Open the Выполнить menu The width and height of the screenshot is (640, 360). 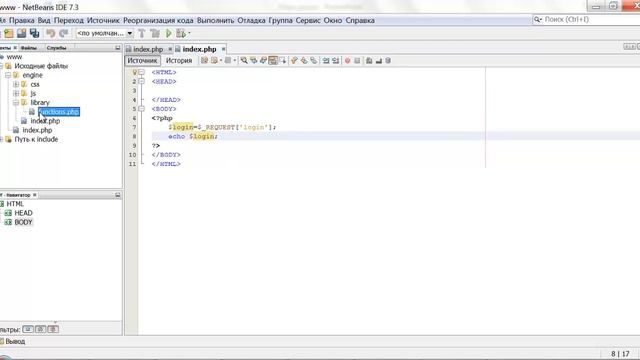pos(216,20)
